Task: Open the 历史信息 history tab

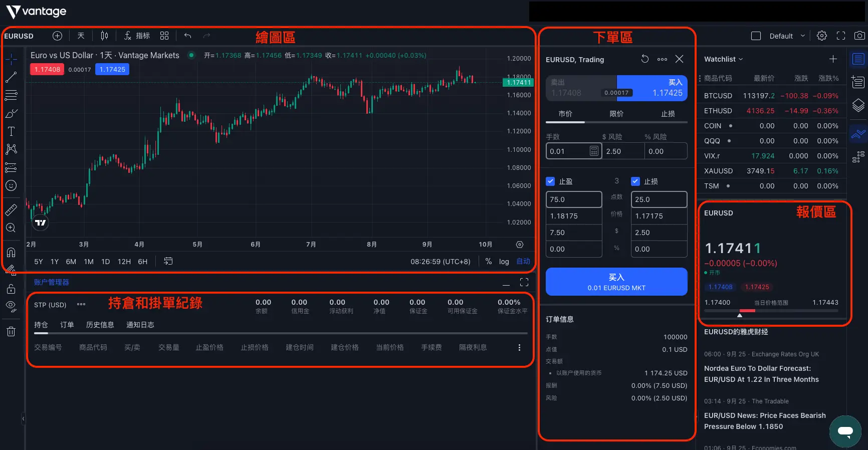Action: (100, 325)
